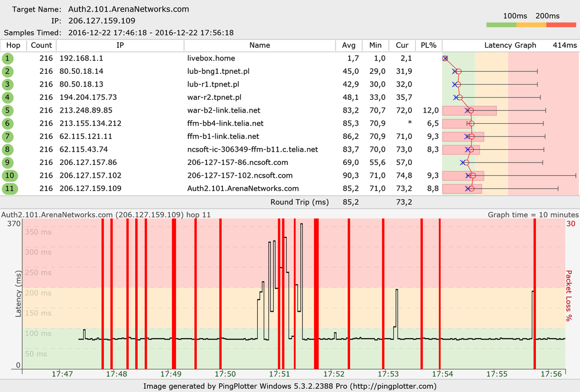580x392 pixels.
Task: Click the target name Auth2.101.ArenaNetworks.com
Action: point(128,9)
